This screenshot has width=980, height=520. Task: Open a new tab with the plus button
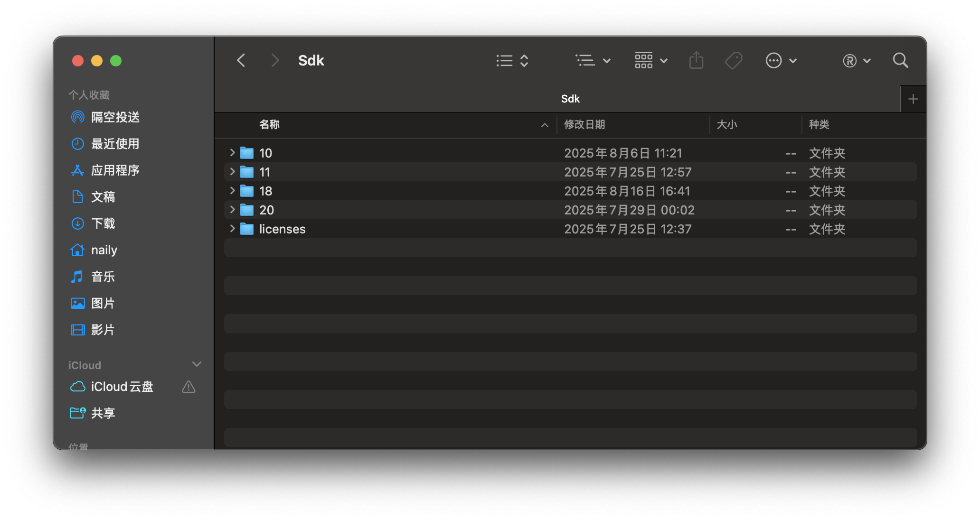913,98
